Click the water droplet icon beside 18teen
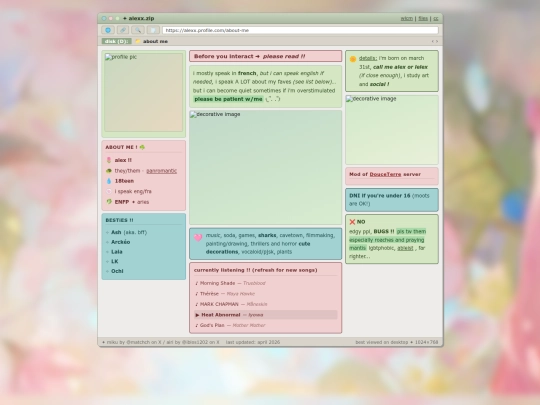 pyautogui.click(x=109, y=181)
